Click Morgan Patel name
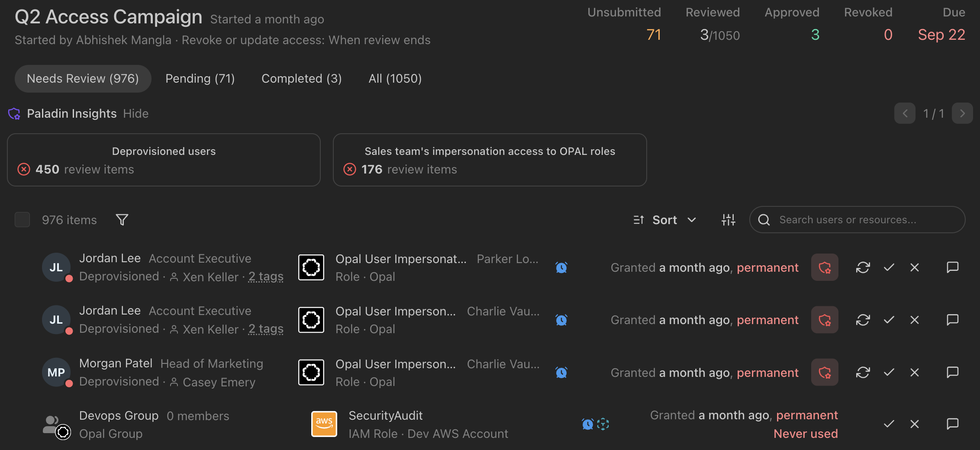This screenshot has width=980, height=450. click(x=116, y=363)
